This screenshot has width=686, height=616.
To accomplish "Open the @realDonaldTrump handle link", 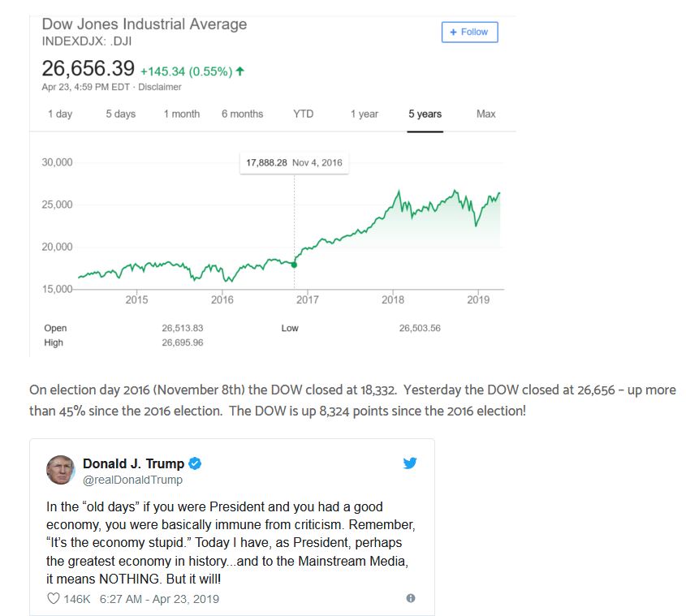I will 132,480.
